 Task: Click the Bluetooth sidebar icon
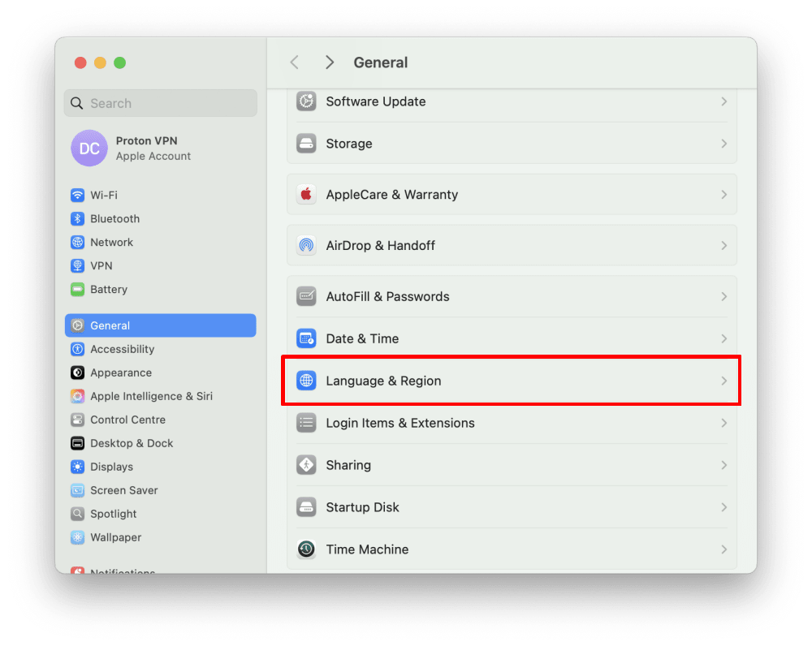coord(78,218)
